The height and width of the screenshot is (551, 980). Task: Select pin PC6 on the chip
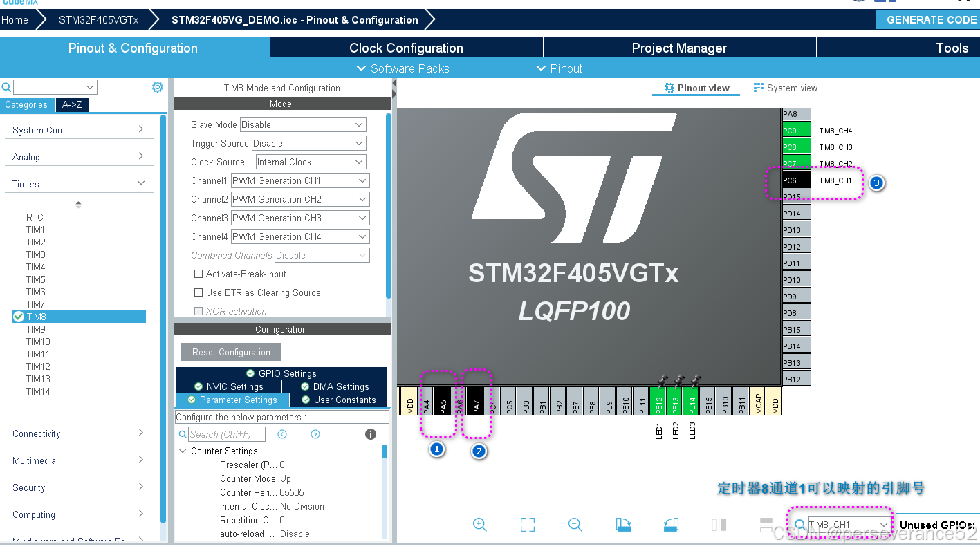(x=796, y=180)
